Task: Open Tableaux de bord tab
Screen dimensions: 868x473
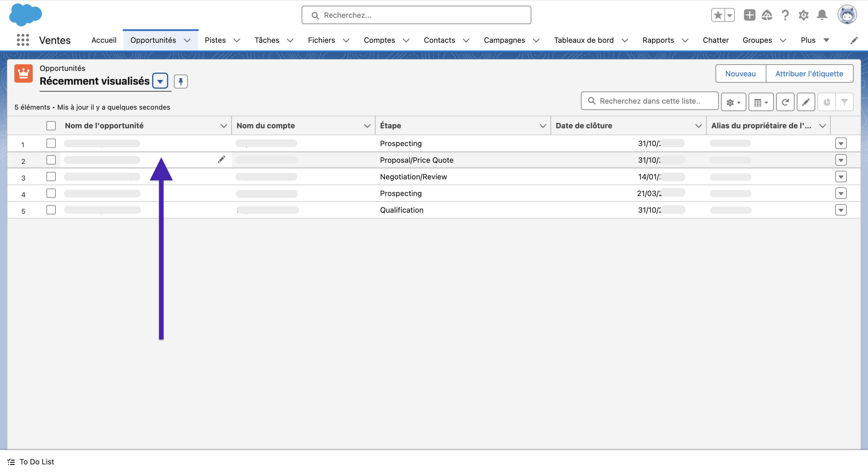Action: [x=583, y=40]
